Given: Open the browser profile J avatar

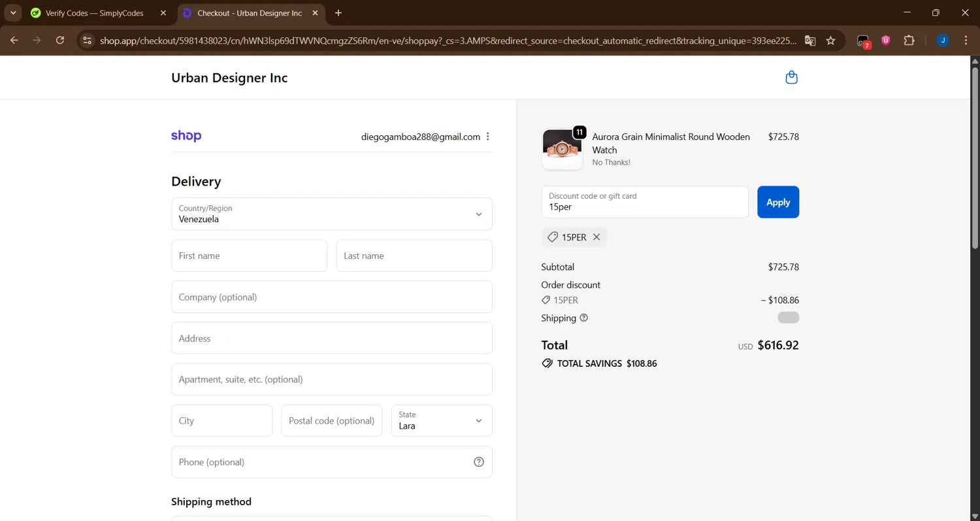Looking at the screenshot, I should (943, 41).
